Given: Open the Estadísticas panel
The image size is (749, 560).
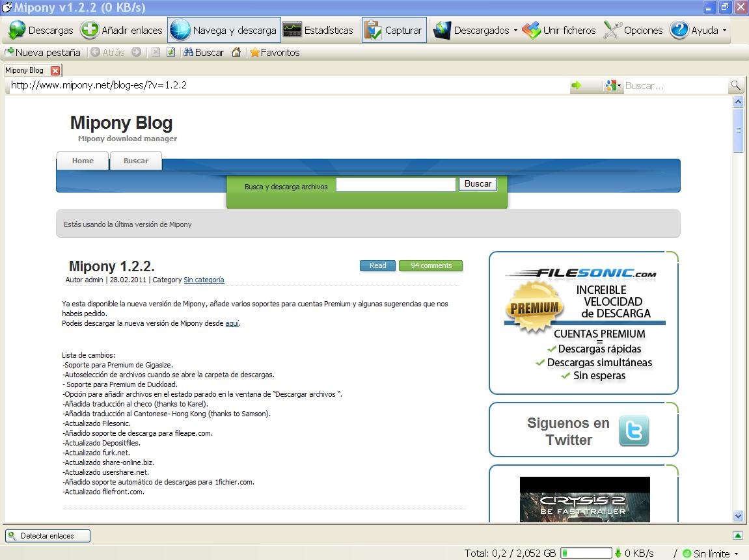Looking at the screenshot, I should (318, 30).
